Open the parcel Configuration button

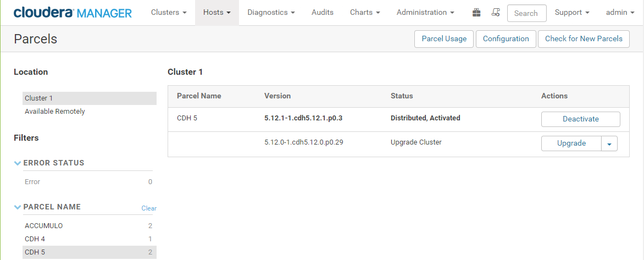[x=506, y=39]
